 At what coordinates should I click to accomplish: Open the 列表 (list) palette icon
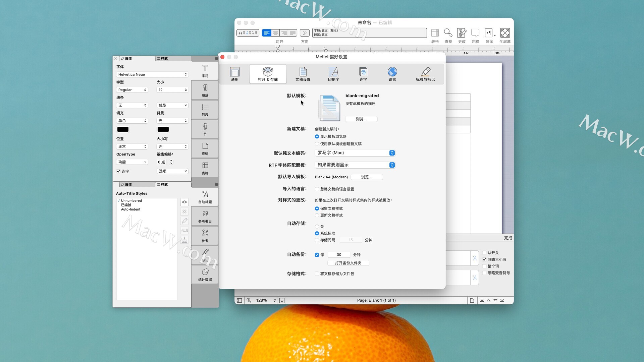205,110
